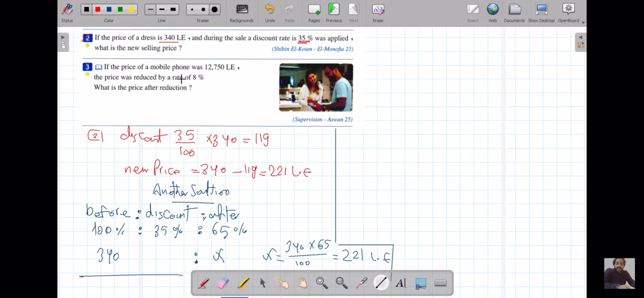Select the small eraser size
This screenshot has height=298, width=644.
(192, 9)
